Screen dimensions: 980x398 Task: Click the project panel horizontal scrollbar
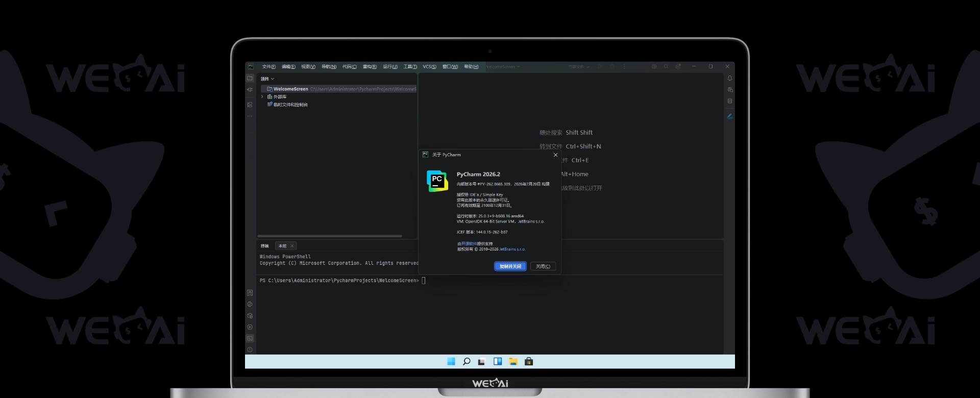330,236
